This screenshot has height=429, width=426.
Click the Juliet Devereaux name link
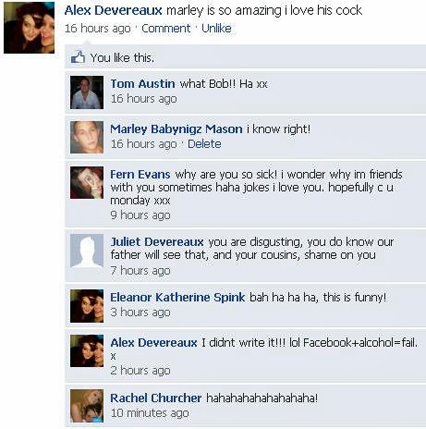pyautogui.click(x=157, y=242)
